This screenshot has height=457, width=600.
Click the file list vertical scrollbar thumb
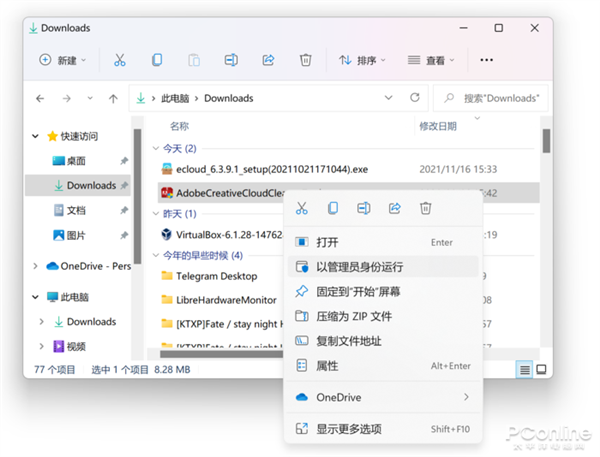(546, 141)
